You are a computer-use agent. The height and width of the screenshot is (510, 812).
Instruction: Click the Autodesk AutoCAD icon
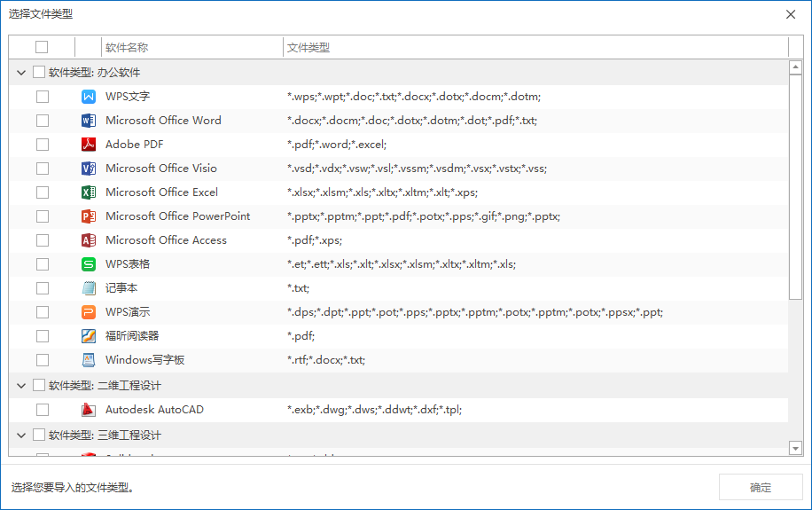[x=89, y=410]
